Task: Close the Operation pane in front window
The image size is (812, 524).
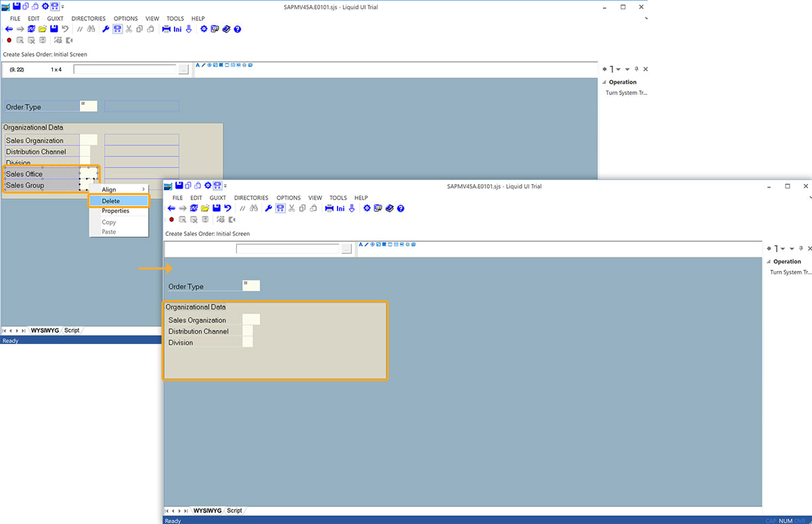Action: 809,248
